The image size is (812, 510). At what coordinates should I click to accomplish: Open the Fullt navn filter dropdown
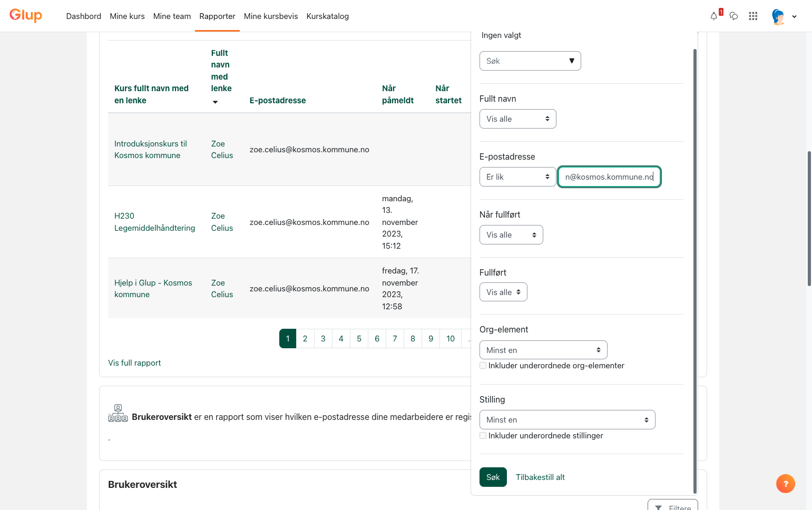(518, 119)
